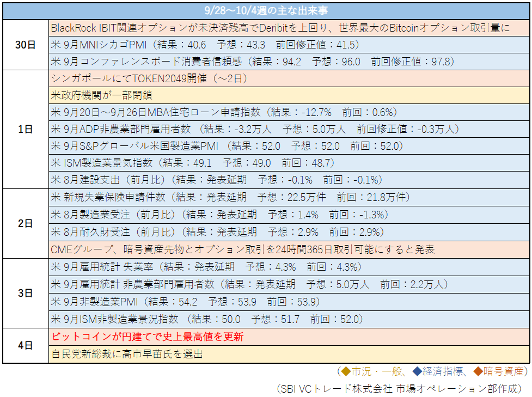Screen dimensions: 532x397
Task: Click the blue diamond legend marker
Action: [x=417, y=371]
